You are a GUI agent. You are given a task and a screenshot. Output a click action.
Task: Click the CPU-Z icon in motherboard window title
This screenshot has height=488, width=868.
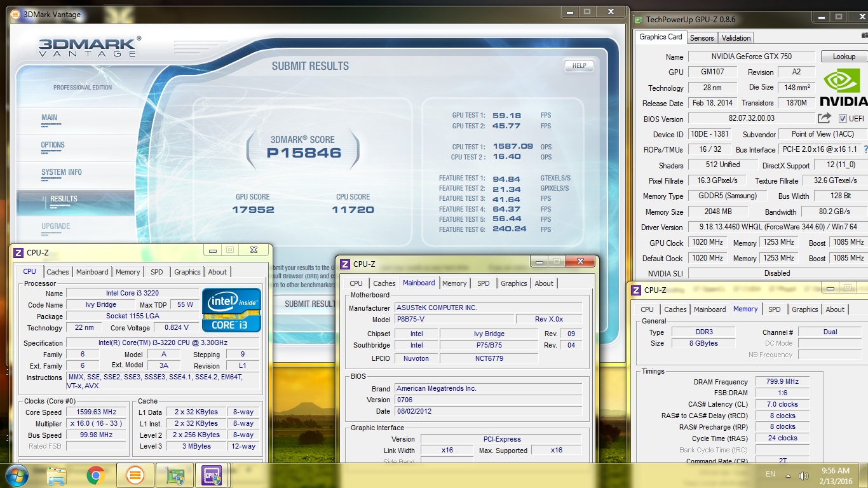(345, 264)
